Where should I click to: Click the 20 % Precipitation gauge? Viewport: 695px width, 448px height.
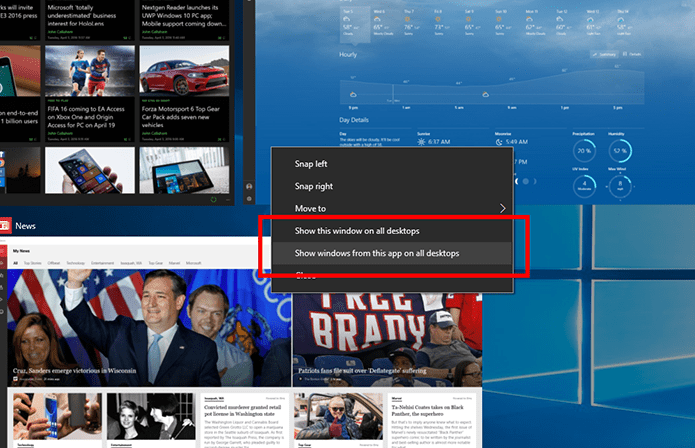[584, 151]
